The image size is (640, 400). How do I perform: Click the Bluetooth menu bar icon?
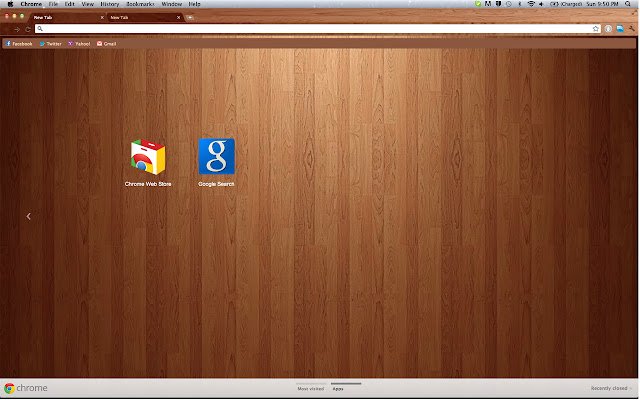click(520, 4)
